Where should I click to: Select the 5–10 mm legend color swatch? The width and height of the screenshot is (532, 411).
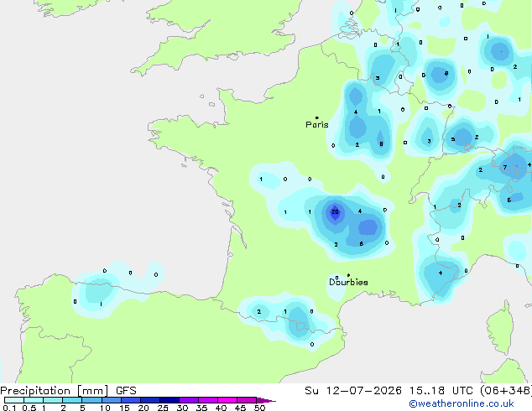click(x=91, y=400)
